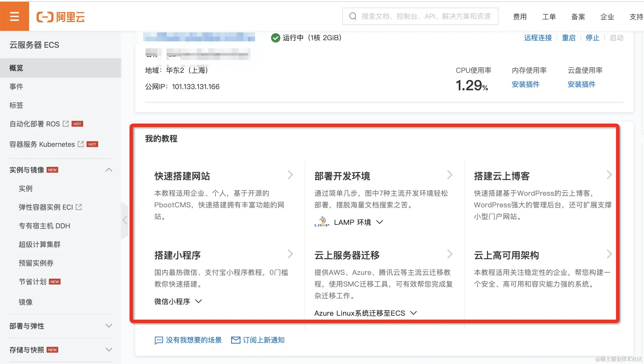Click the feedback chat icon
This screenshot has width=644, height=364.
159,340
